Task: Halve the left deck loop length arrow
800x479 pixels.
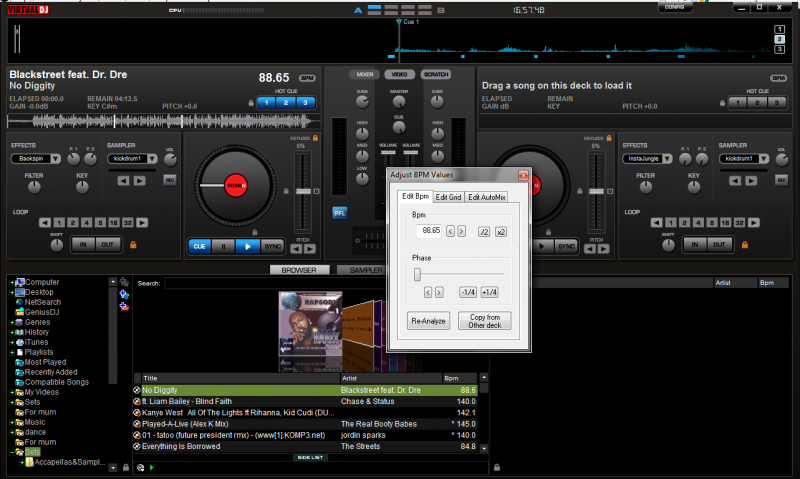Action: pyautogui.click(x=45, y=222)
